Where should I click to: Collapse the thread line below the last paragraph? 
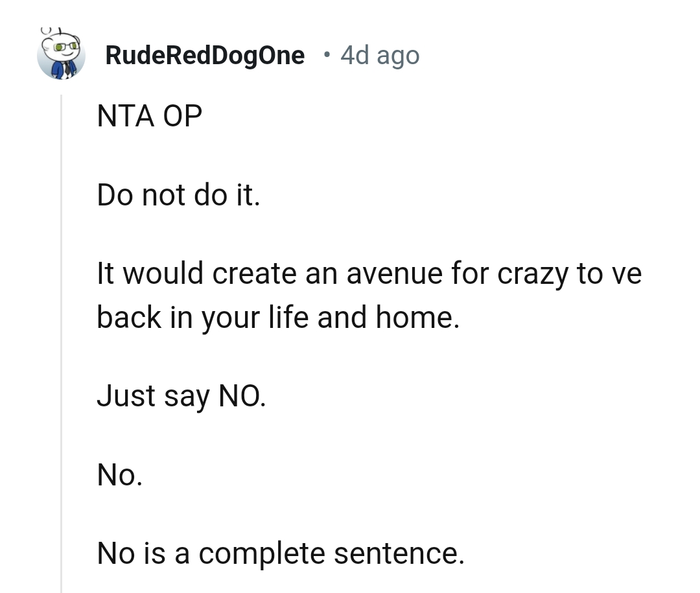[x=61, y=577]
